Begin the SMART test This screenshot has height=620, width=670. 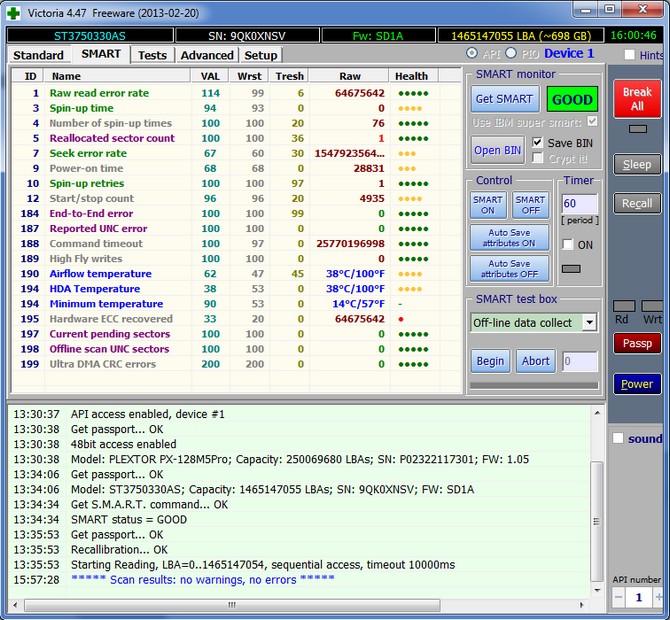490,361
